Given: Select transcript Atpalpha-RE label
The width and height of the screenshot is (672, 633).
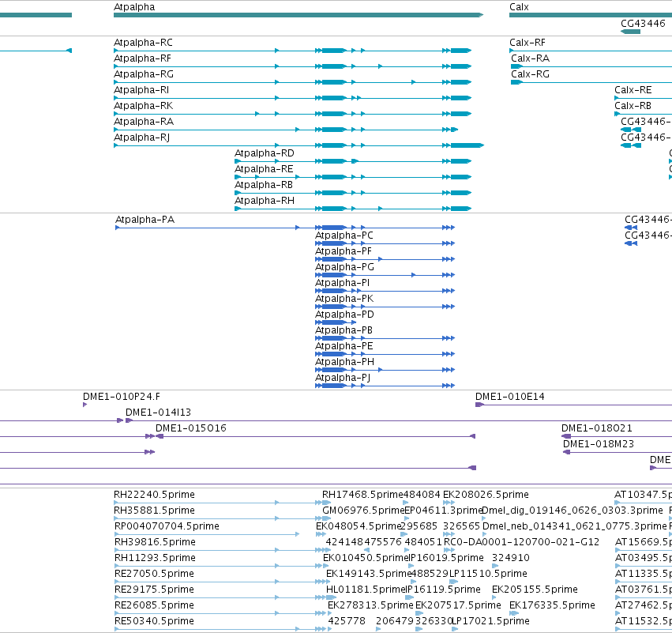Looking at the screenshot, I should pos(264,169).
